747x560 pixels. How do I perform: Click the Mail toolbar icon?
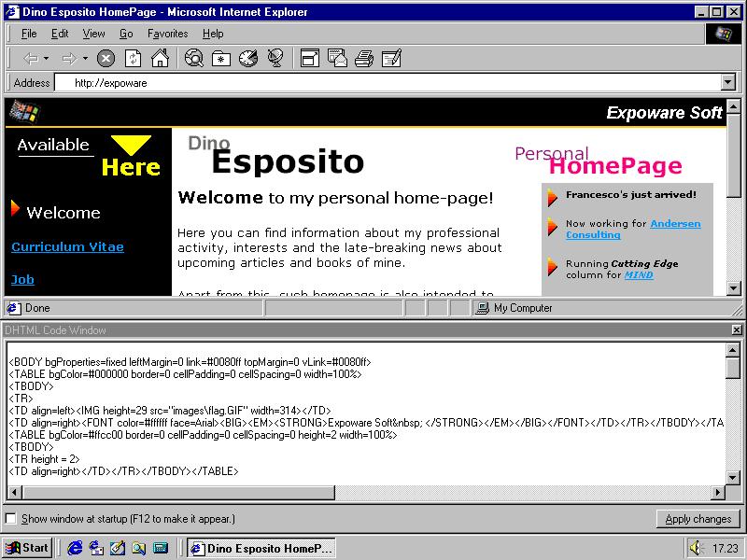tap(337, 59)
